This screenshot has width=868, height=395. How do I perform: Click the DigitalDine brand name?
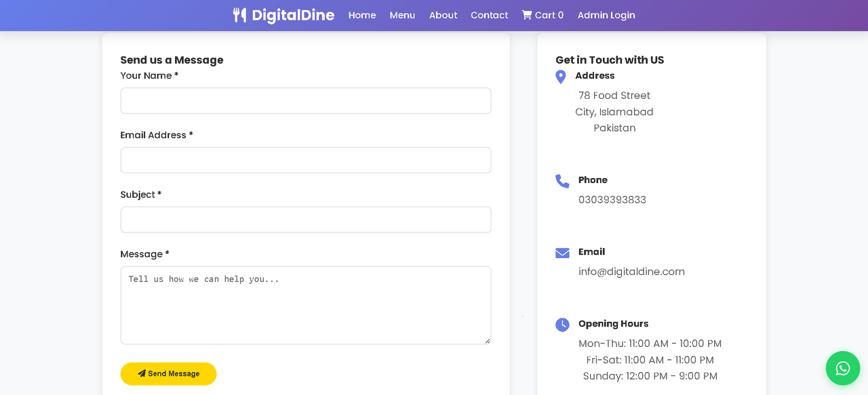(x=293, y=15)
